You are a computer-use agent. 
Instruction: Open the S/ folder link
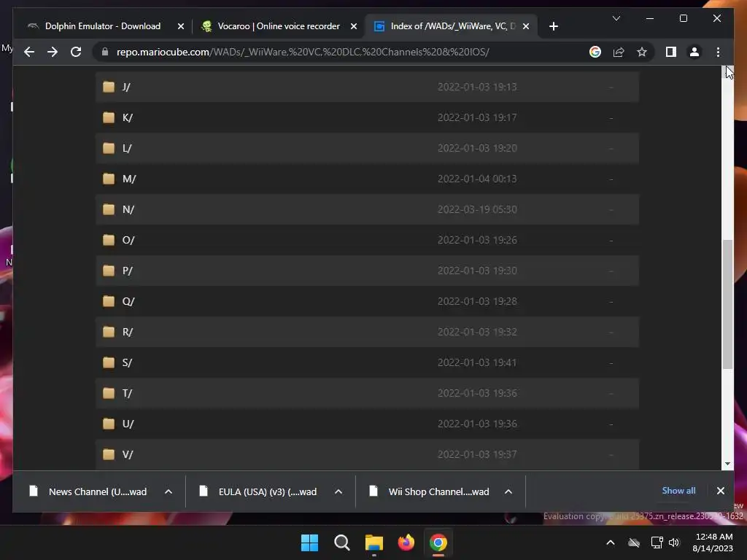click(x=127, y=362)
